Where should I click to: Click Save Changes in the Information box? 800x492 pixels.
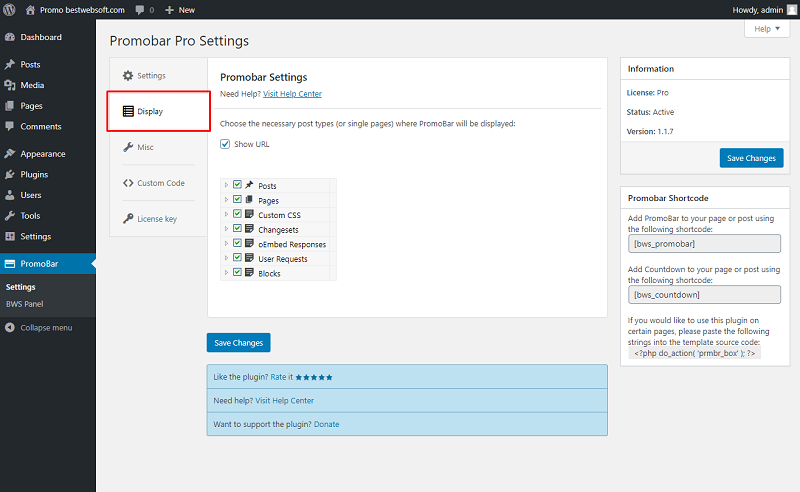point(751,158)
